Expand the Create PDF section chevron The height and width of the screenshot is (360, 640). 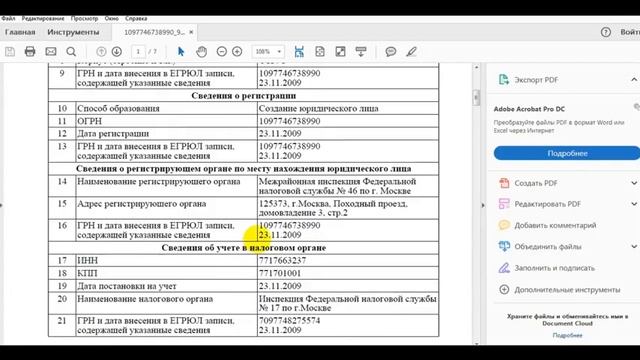pyautogui.click(x=634, y=183)
